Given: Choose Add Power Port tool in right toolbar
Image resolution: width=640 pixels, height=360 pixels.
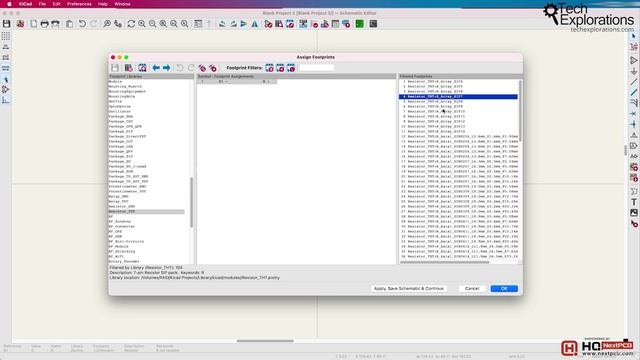Looking at the screenshot, I should 633,71.
